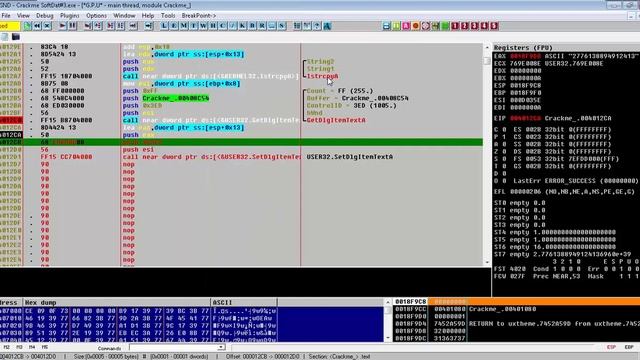
Task: Pause execution with the pause icon
Action: (73, 26)
